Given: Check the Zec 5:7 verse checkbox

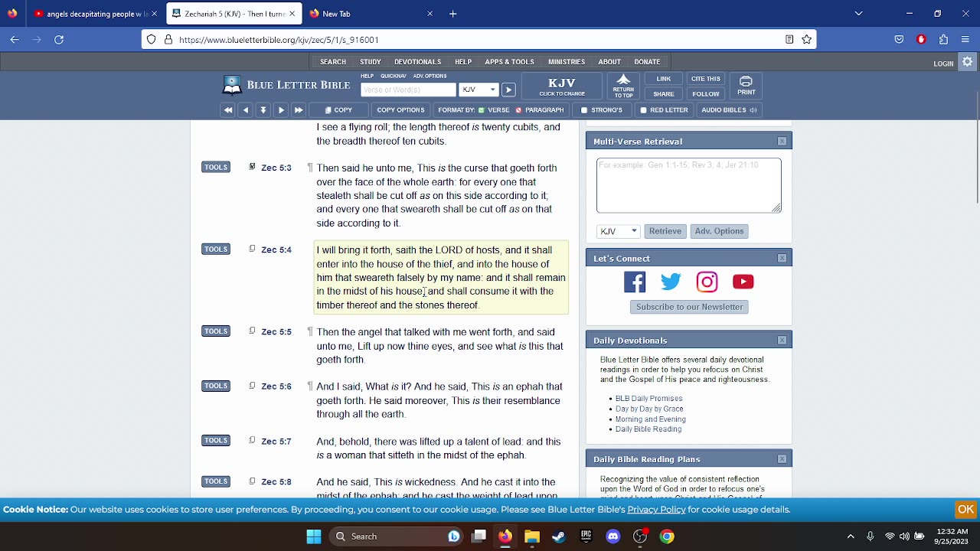Looking at the screenshot, I should point(252,440).
